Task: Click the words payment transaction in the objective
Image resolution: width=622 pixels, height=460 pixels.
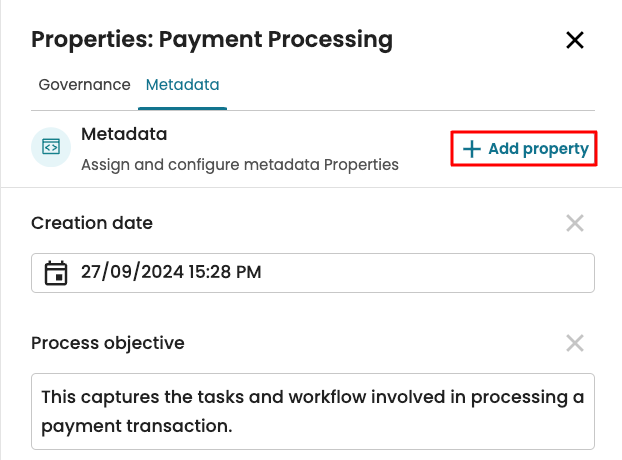Action: pyautogui.click(x=136, y=427)
